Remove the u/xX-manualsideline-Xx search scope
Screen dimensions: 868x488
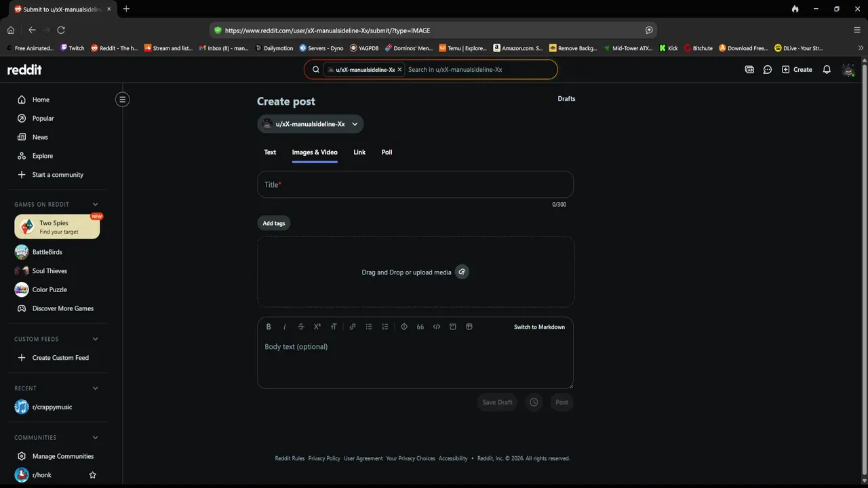[399, 69]
